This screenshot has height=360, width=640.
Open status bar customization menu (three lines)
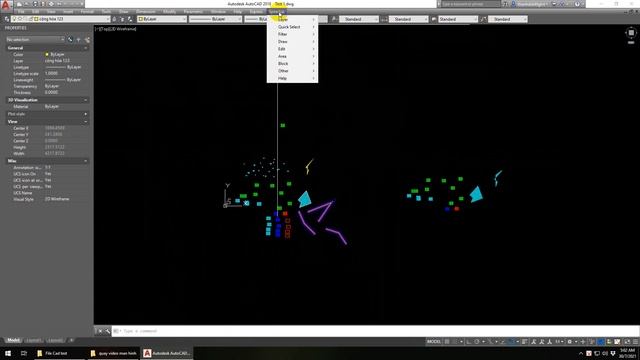click(x=635, y=342)
